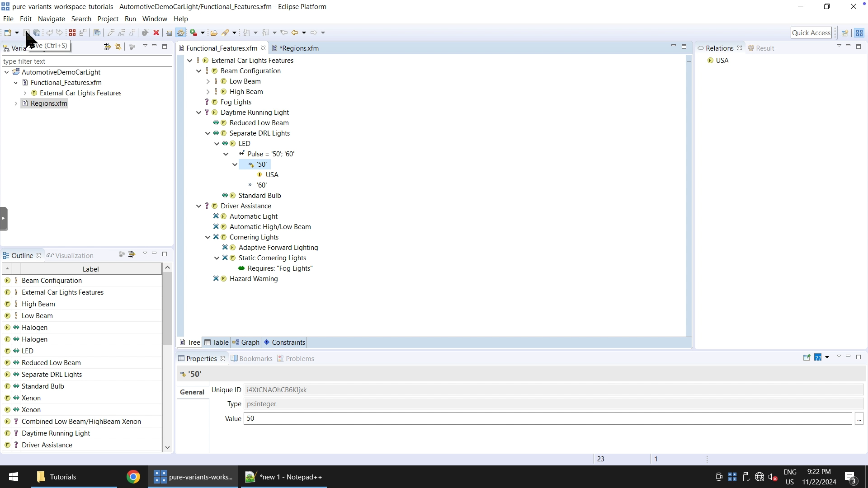Expand the Low Beam feature node
The image size is (868, 488).
tap(208, 81)
